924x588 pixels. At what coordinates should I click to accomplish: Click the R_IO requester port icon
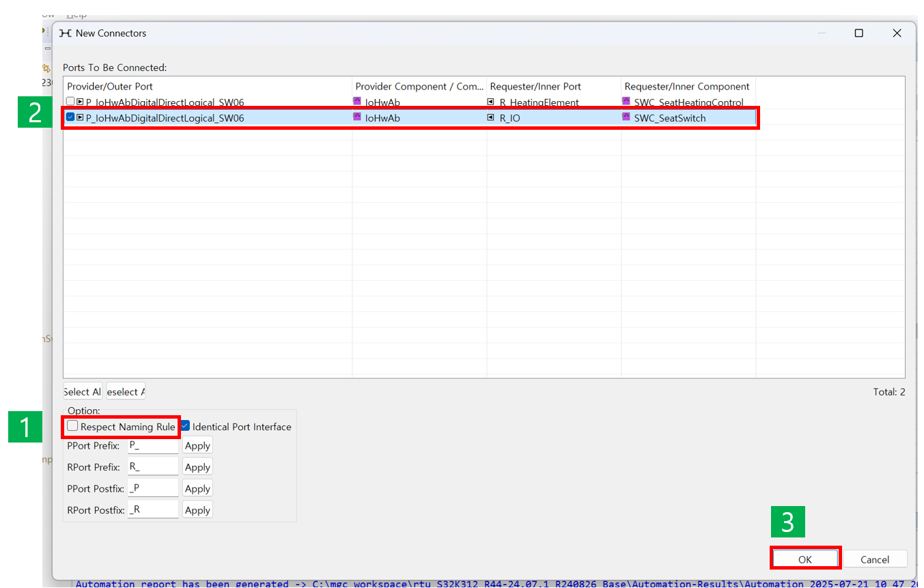coord(490,117)
